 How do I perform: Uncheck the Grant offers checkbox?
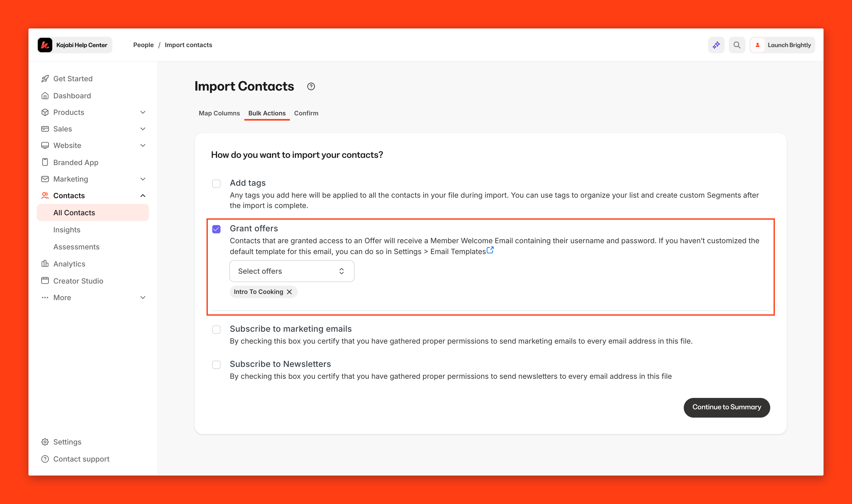pyautogui.click(x=216, y=229)
